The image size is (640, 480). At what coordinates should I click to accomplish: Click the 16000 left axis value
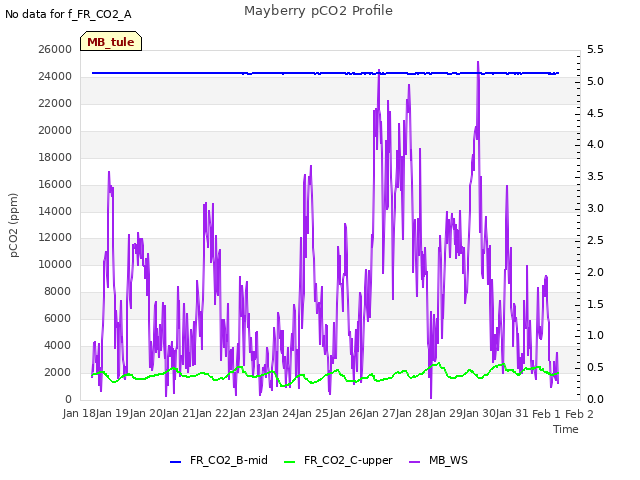(x=55, y=184)
